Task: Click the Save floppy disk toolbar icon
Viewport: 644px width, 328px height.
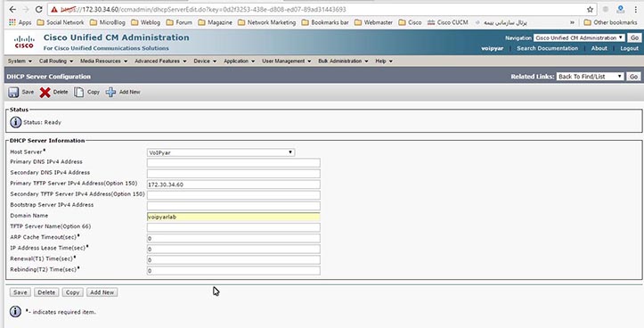Action: click(13, 92)
